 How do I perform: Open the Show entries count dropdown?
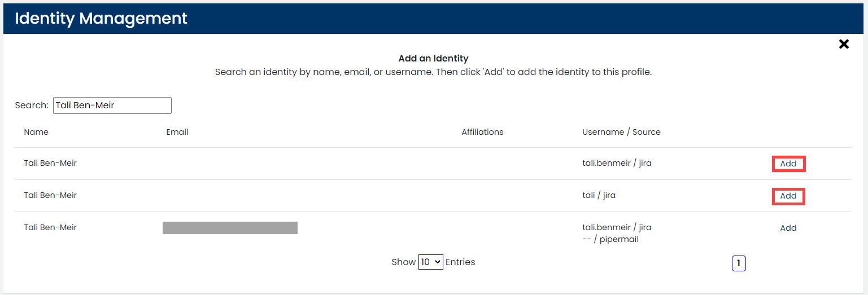click(430, 262)
